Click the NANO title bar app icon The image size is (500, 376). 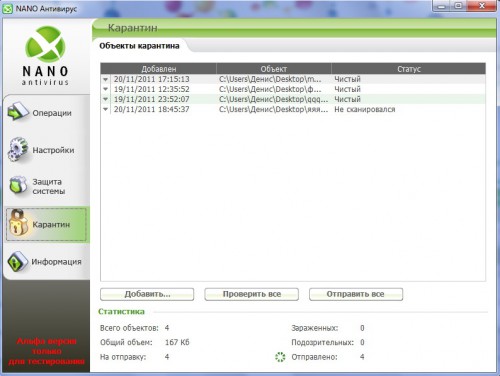pos(7,9)
